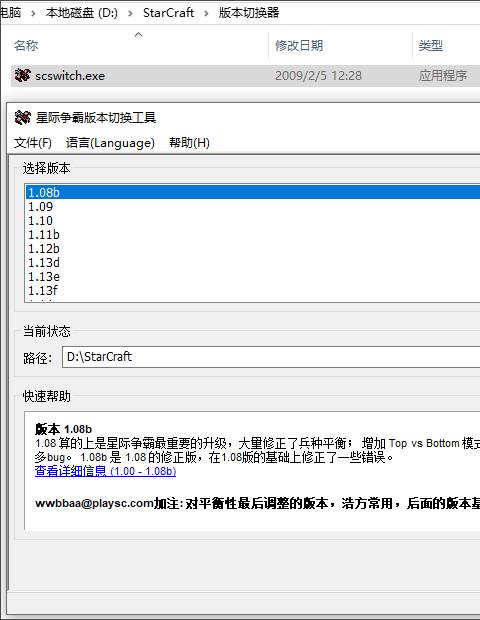This screenshot has width=480, height=620.
Task: Select version 1.08b in the list
Action: click(x=253, y=193)
